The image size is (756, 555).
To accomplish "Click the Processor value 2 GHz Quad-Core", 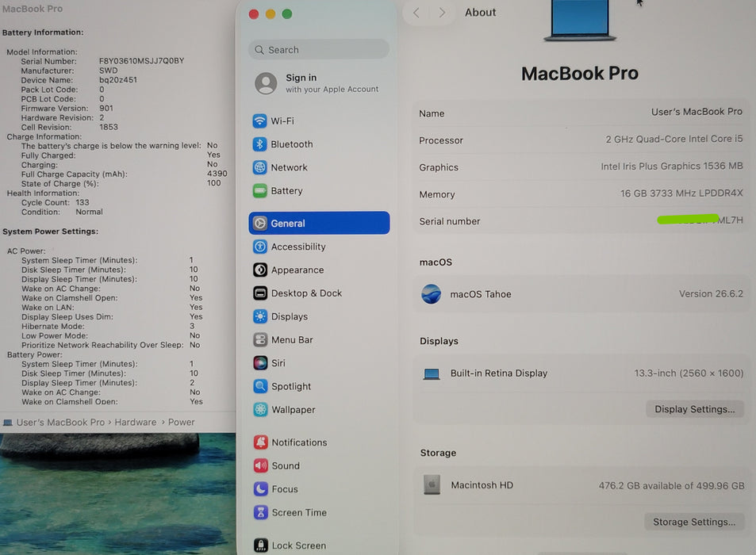I will tap(674, 139).
